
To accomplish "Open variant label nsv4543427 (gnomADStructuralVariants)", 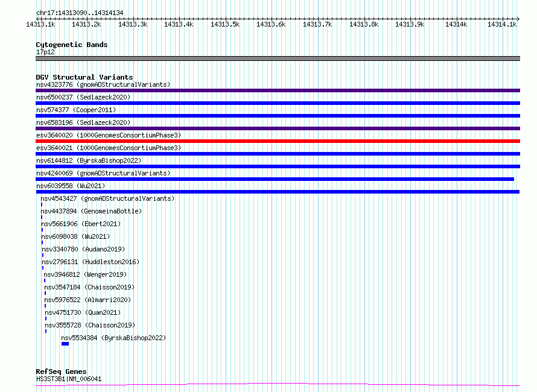I will click(x=107, y=198).
